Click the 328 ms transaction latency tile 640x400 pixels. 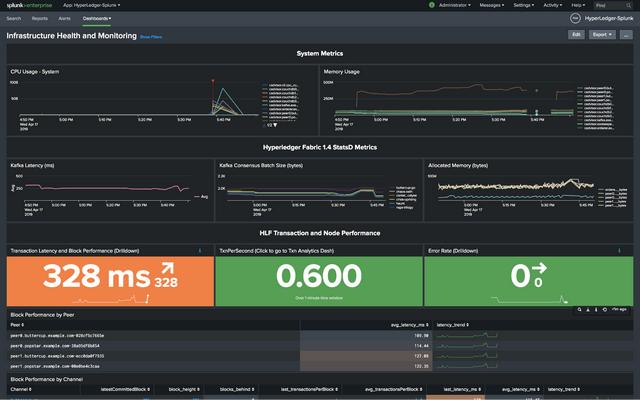click(110, 281)
